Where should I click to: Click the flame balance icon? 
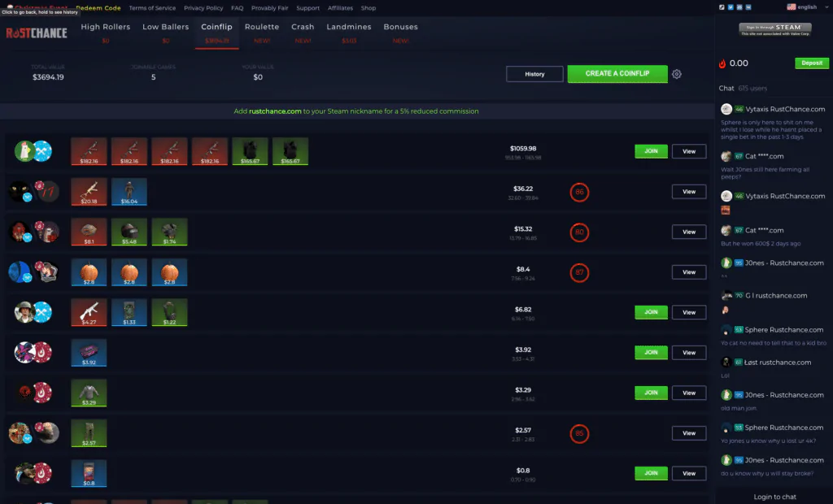[x=722, y=63]
